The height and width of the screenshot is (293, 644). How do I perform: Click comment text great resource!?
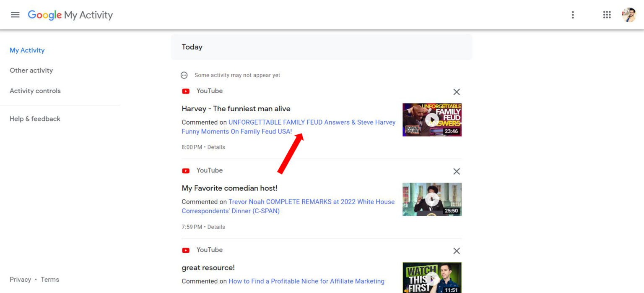click(x=208, y=268)
